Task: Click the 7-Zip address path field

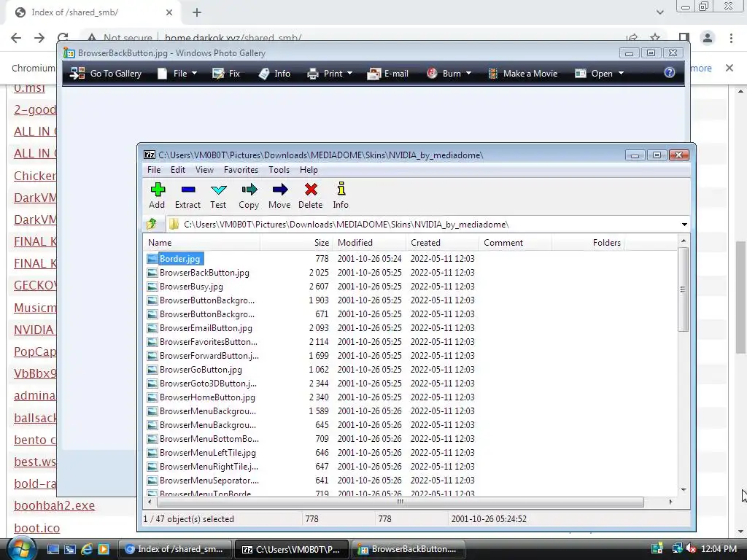Action: [423, 225]
